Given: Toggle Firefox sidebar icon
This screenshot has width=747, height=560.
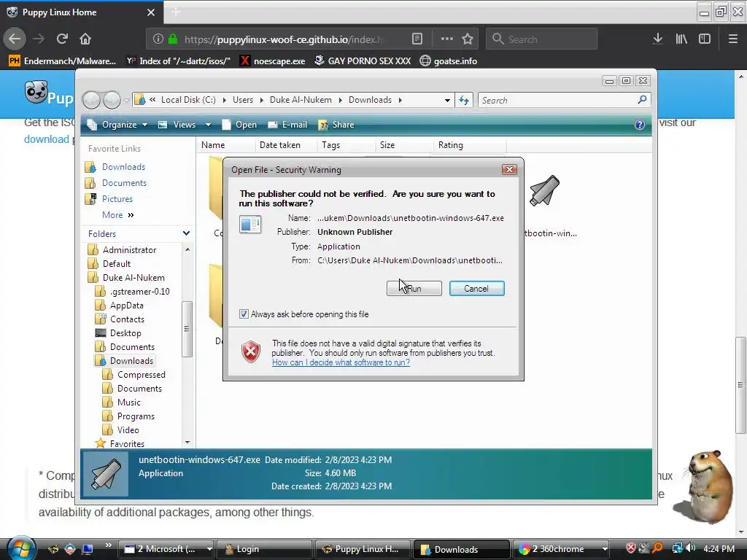Looking at the screenshot, I should point(705,39).
